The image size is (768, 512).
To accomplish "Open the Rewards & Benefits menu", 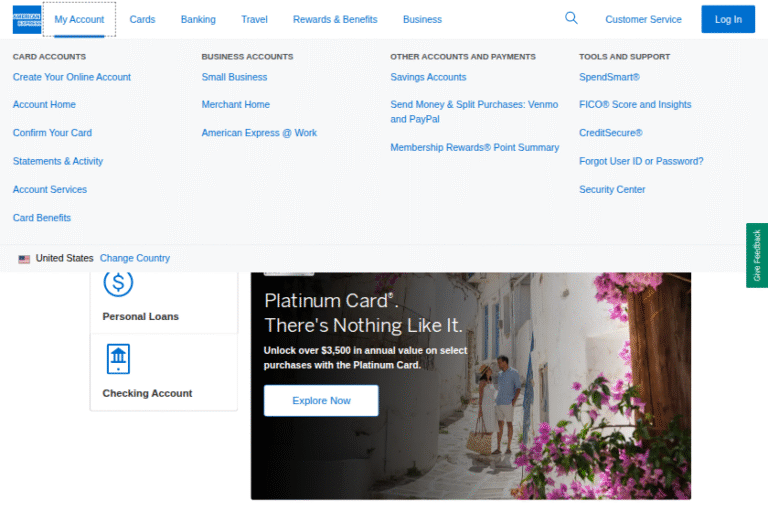I will [335, 19].
